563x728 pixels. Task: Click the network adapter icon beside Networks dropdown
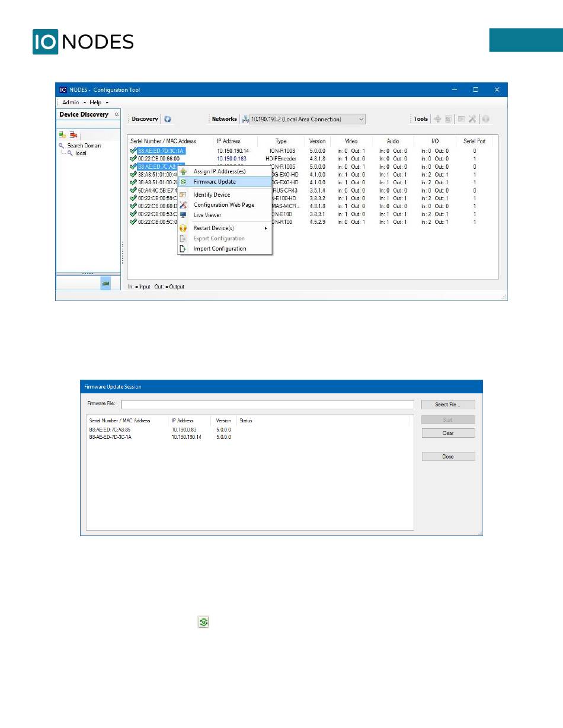[245, 119]
